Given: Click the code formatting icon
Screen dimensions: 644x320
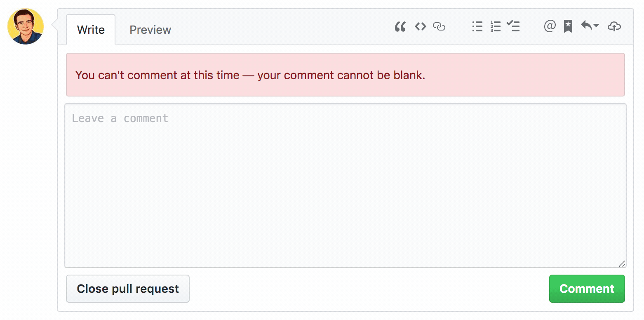Looking at the screenshot, I should 420,26.
